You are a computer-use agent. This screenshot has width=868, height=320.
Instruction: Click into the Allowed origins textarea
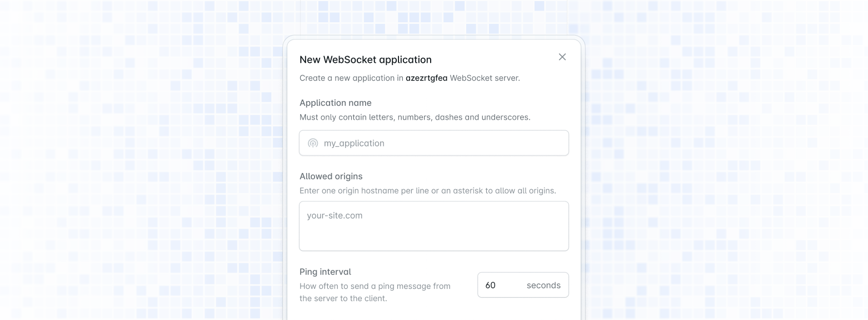tap(433, 231)
